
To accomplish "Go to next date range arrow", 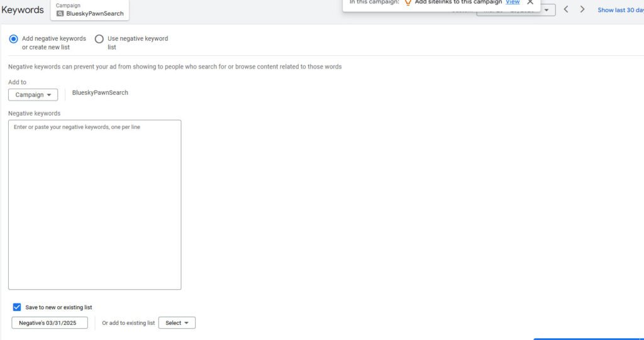I will pos(582,9).
